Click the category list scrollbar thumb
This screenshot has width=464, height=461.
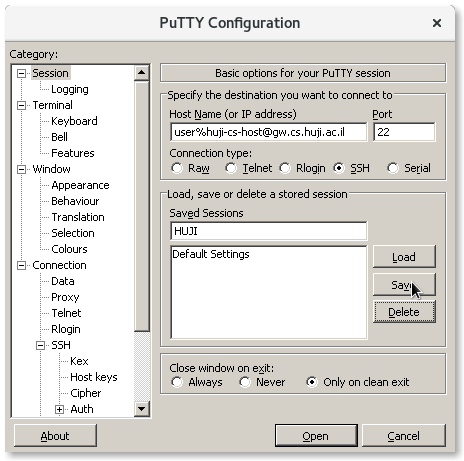[x=142, y=206]
